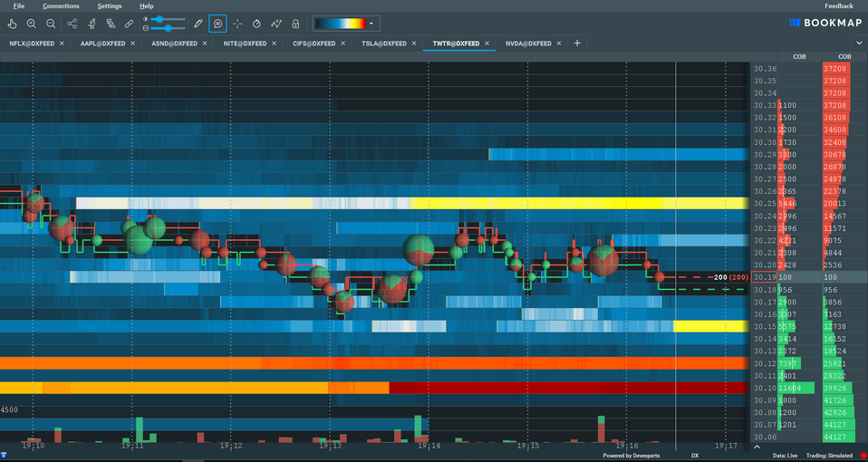Toggle the highlighted speech bubble button
The width and height of the screenshot is (868, 462).
tap(217, 23)
